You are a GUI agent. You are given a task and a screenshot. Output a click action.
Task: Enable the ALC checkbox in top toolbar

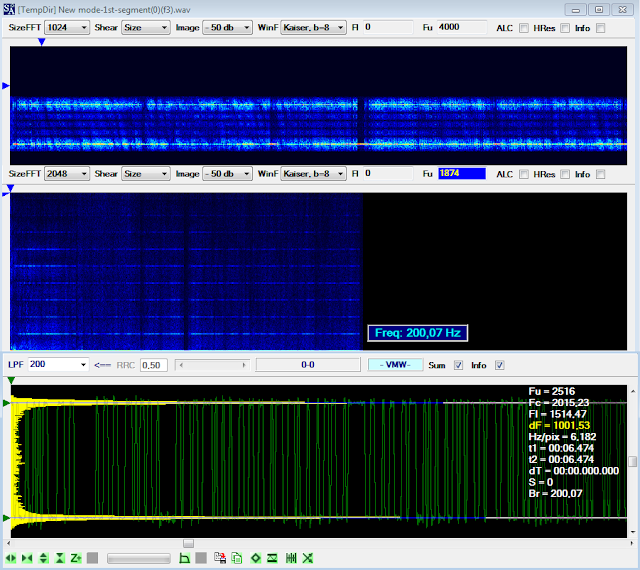pos(524,28)
